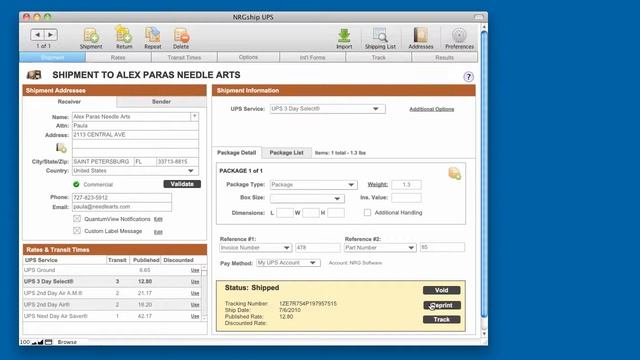Open the Additional Options link
640x360 pixels.
point(431,109)
